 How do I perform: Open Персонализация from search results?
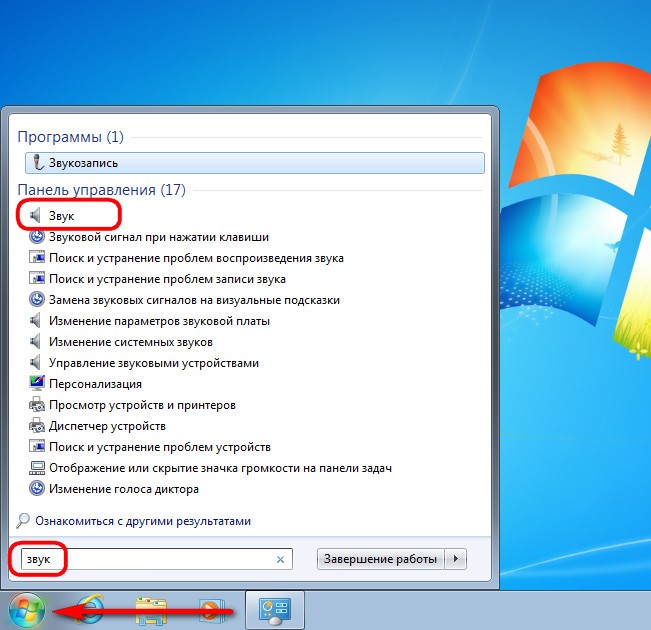(95, 384)
